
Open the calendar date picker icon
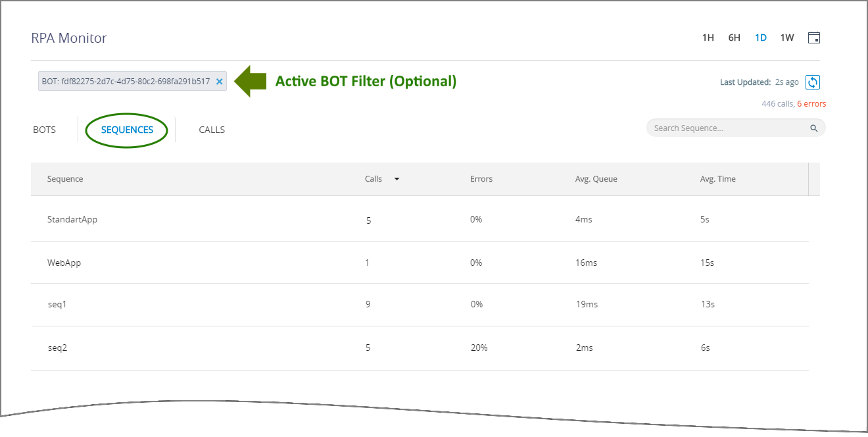[x=813, y=38]
